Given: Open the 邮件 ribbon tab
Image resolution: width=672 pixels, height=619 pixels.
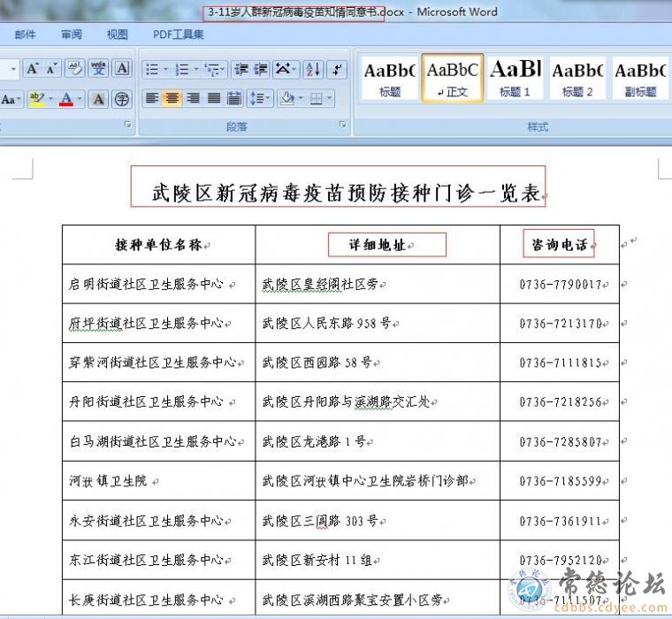Looking at the screenshot, I should 26,34.
